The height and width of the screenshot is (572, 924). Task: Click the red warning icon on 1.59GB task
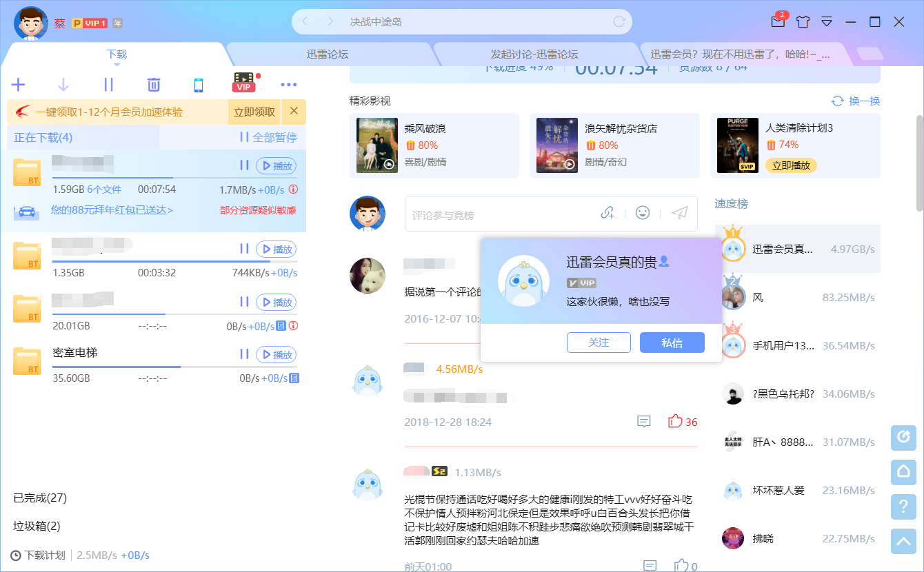(x=293, y=189)
